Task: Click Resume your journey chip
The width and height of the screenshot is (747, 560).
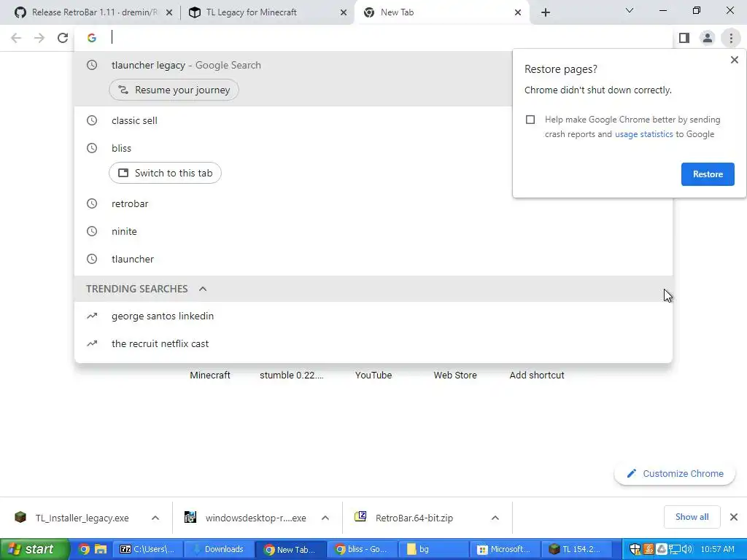Action: 174,90
